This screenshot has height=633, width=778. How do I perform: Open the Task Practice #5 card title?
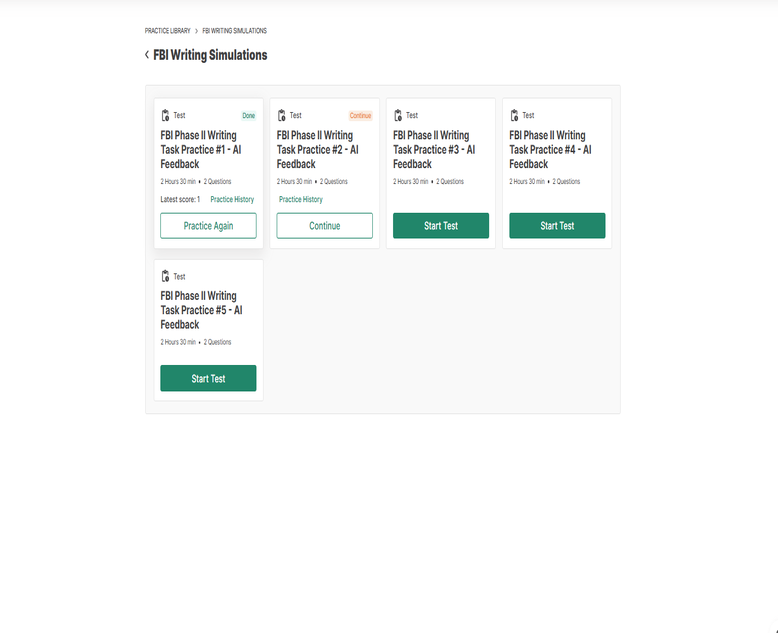click(x=201, y=310)
